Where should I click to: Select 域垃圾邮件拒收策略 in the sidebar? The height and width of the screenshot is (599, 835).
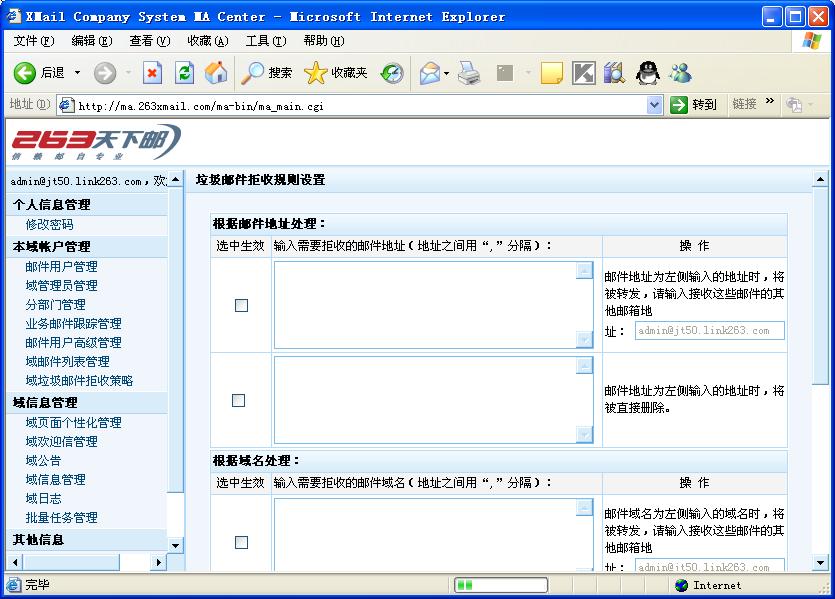(x=79, y=381)
